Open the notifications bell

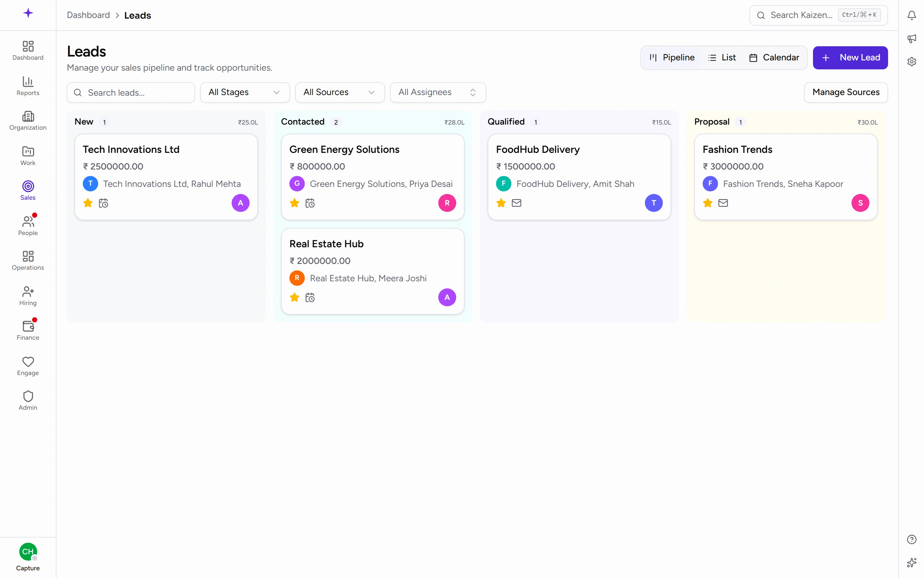tap(911, 15)
